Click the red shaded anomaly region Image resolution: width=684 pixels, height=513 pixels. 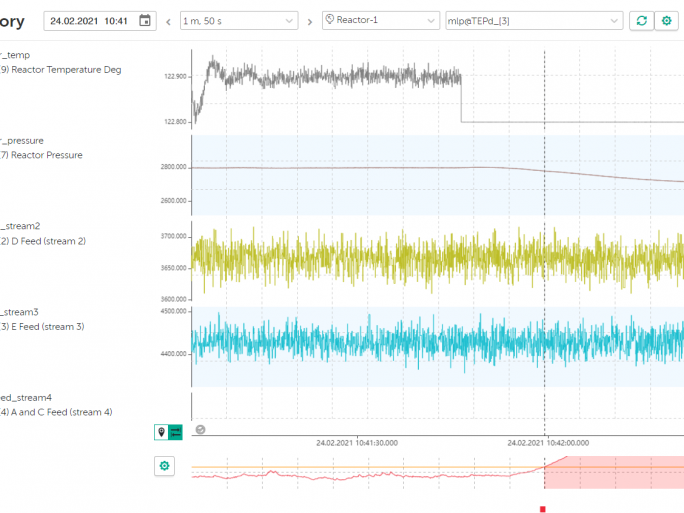pyautogui.click(x=614, y=472)
